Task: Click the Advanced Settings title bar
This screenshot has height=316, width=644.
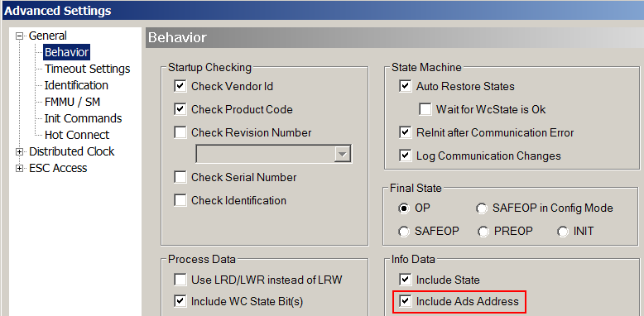Action: (x=322, y=10)
